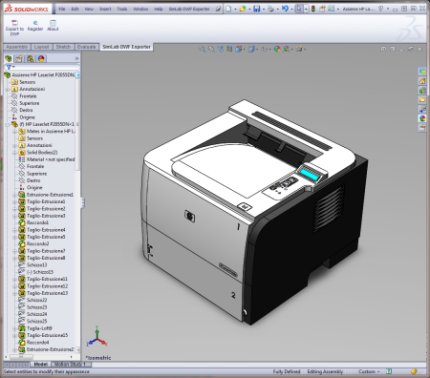Open the ConfigurationManager tab icon
The width and height of the screenshot is (430, 378).
pyautogui.click(x=30, y=59)
